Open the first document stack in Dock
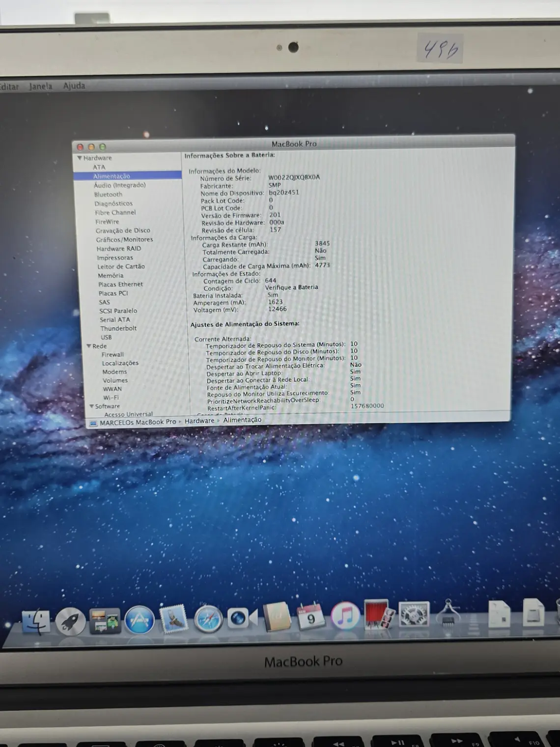 tap(500, 613)
